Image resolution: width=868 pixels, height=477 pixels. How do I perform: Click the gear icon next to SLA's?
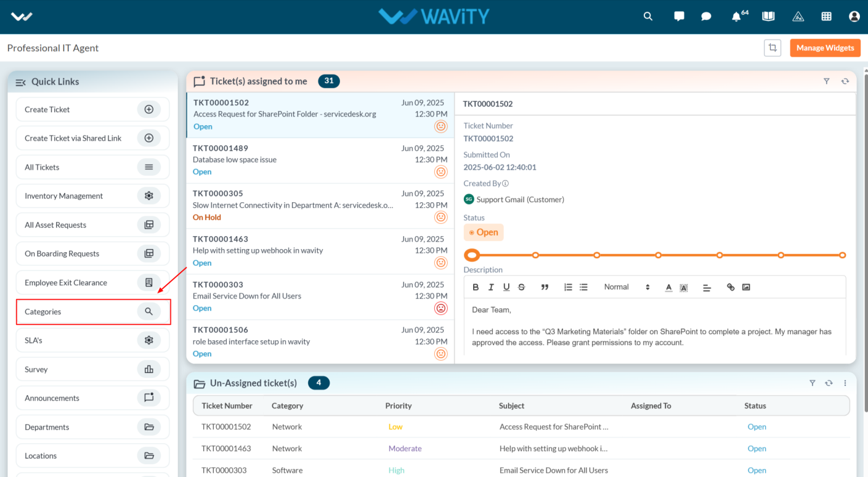[148, 340]
